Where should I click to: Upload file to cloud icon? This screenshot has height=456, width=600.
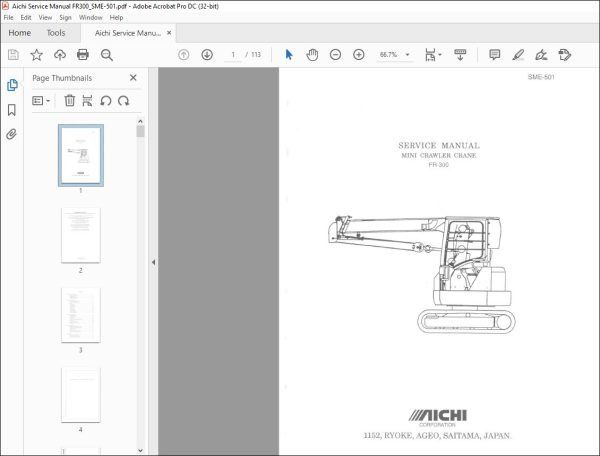[60, 55]
